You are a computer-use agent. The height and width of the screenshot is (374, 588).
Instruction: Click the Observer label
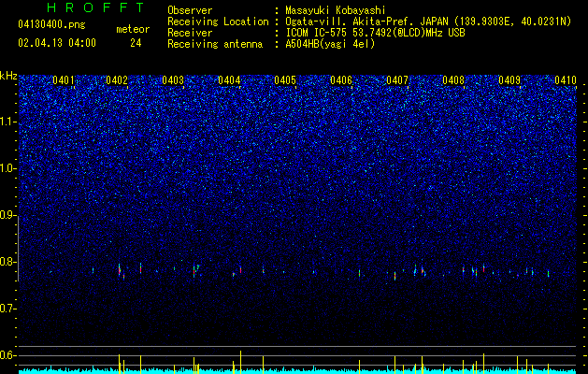coord(190,10)
